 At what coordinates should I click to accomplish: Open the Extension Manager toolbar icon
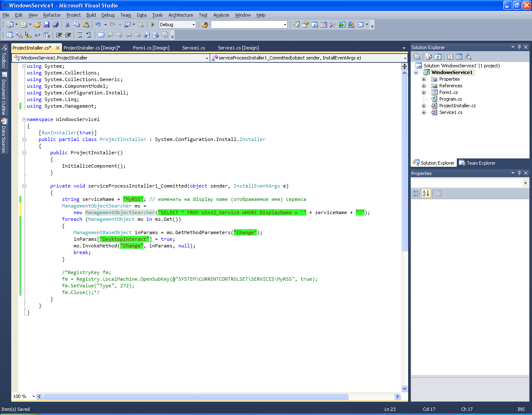(x=351, y=25)
